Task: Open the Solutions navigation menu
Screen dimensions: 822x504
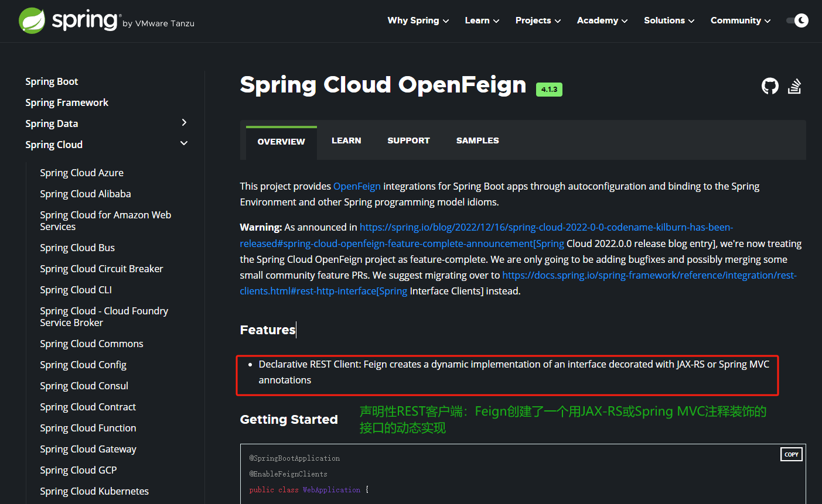Action: (669, 20)
